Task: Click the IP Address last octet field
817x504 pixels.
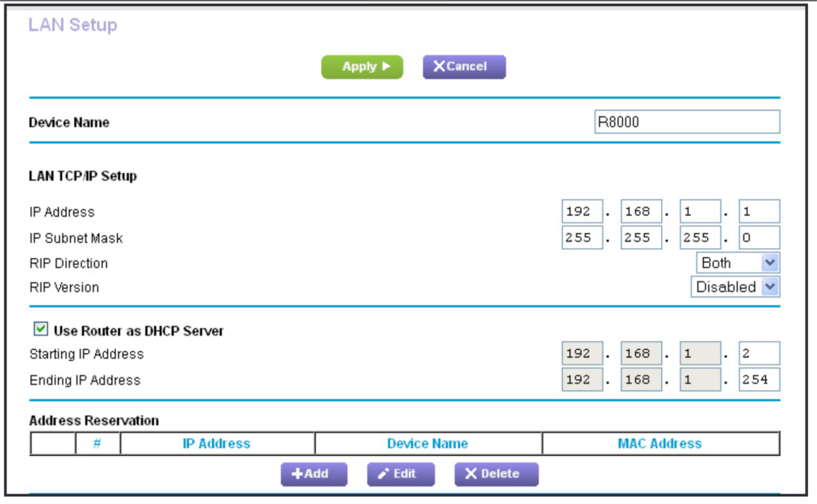Action: point(758,211)
